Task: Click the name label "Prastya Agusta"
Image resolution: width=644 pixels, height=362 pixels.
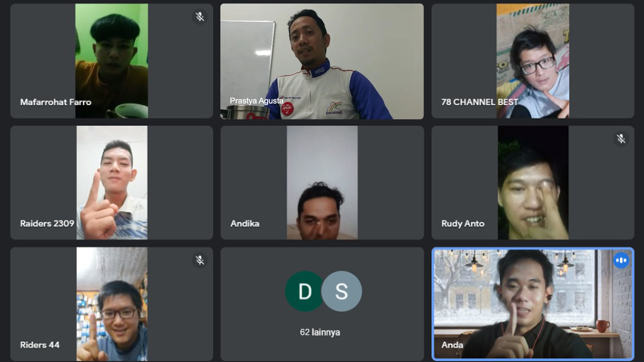Action: tap(257, 101)
